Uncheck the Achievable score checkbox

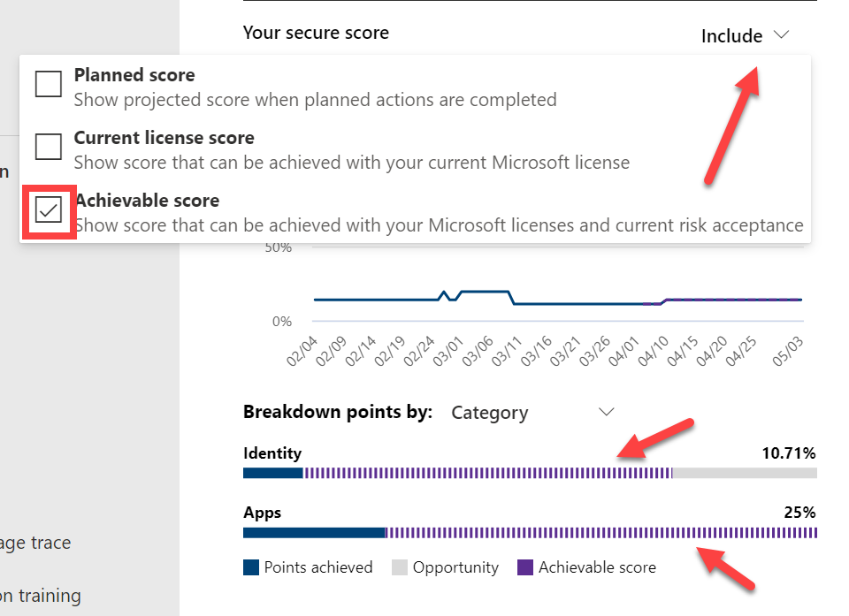[x=49, y=209]
